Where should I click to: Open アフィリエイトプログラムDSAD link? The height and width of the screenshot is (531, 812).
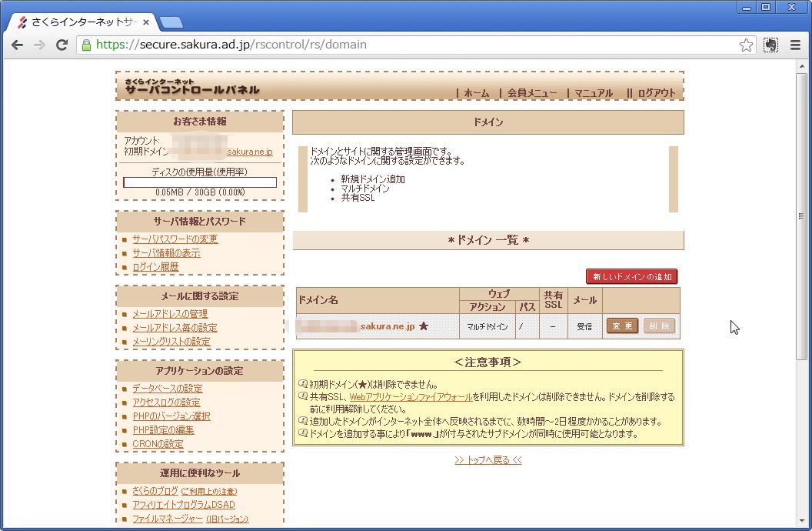click(x=184, y=505)
